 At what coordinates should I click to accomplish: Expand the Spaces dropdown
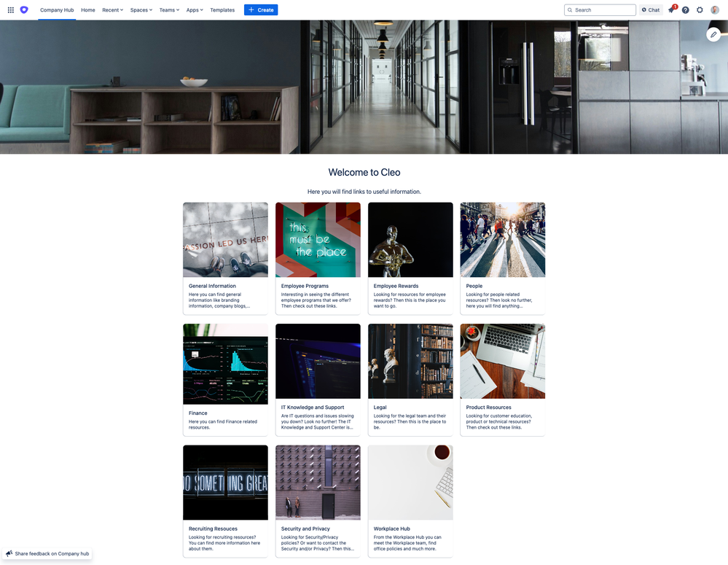141,9
